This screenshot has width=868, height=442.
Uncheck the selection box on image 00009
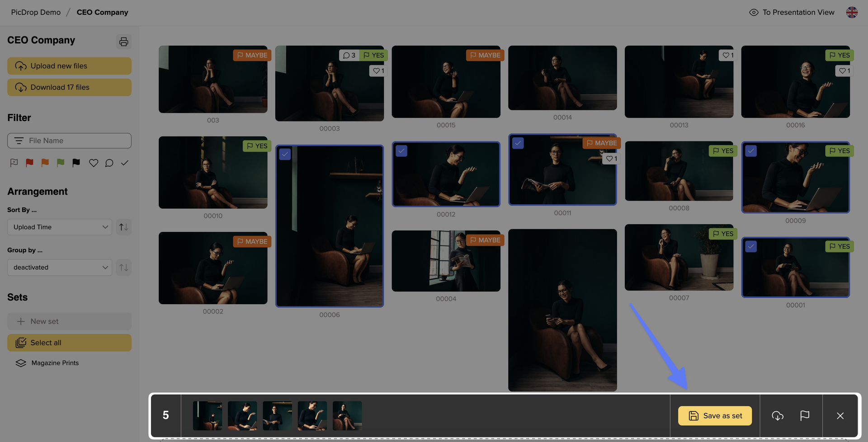coord(751,151)
